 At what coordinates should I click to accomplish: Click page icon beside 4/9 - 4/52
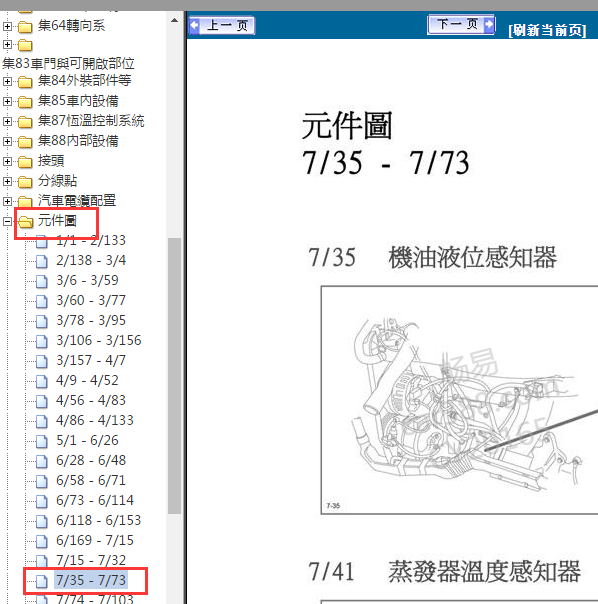point(42,382)
